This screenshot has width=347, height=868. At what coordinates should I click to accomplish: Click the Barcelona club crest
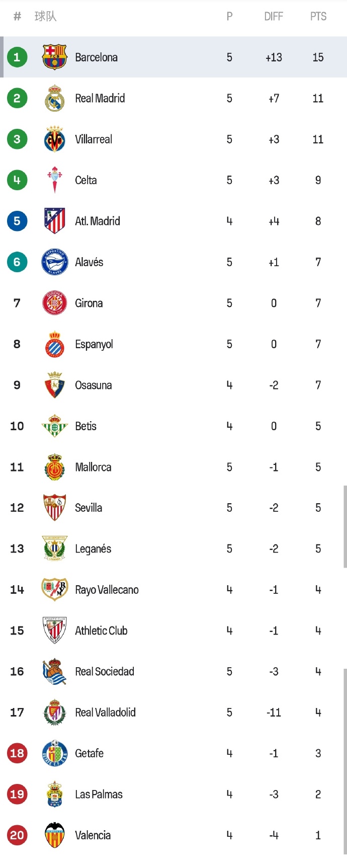[54, 57]
